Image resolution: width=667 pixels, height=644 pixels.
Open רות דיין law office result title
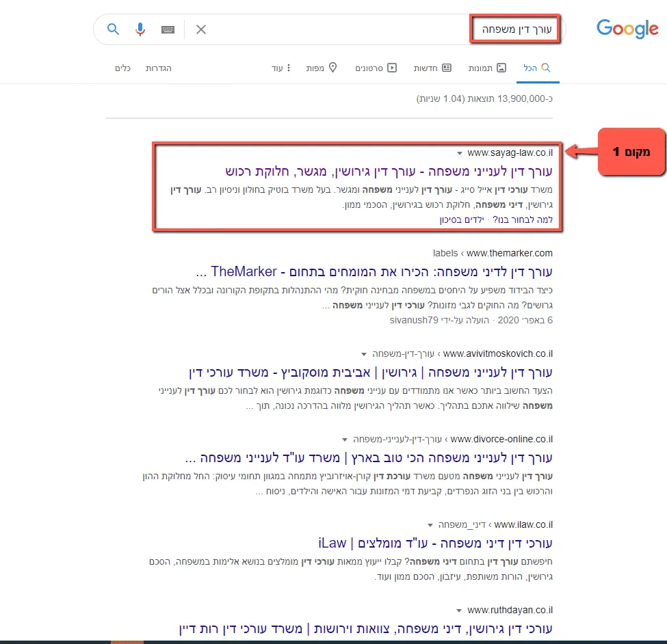[x=366, y=629]
